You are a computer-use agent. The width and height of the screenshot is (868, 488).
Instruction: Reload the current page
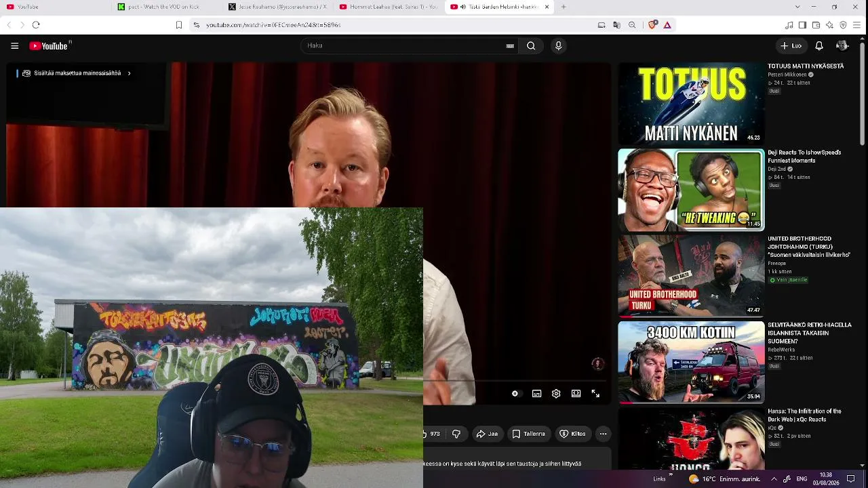[36, 25]
